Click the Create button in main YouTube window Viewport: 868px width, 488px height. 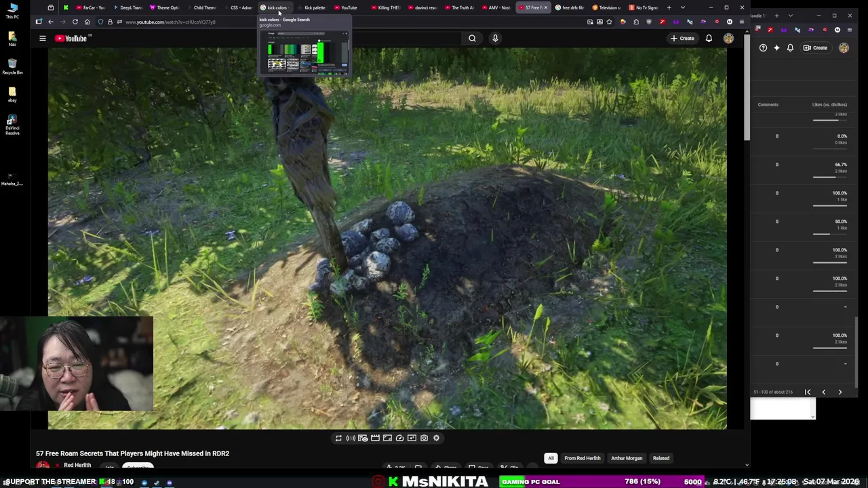(x=682, y=39)
